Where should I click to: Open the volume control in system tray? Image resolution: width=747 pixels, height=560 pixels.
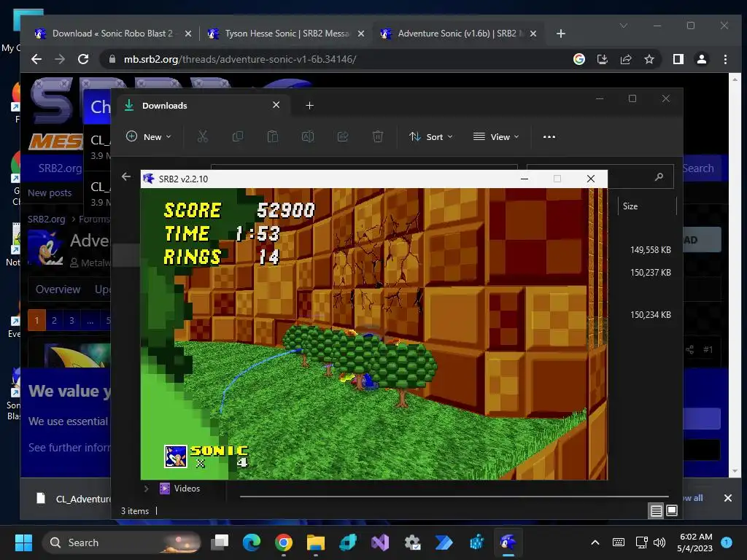tap(659, 542)
